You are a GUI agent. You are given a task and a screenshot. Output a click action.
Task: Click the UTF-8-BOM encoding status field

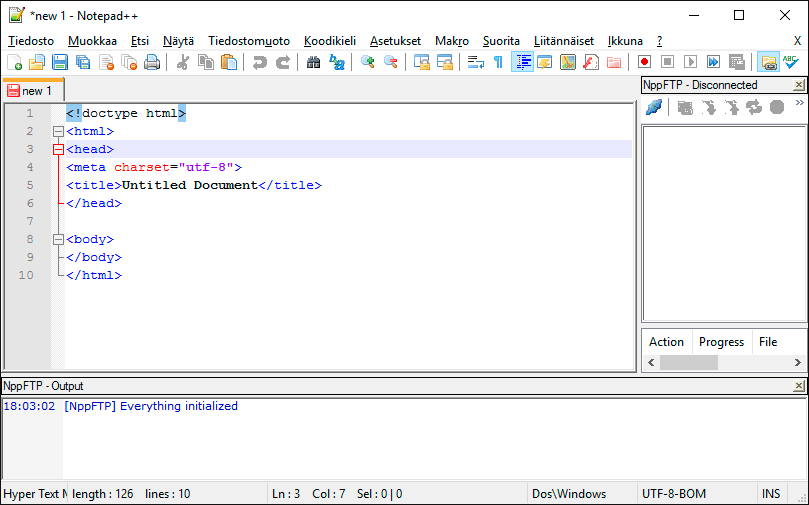[x=697, y=494]
